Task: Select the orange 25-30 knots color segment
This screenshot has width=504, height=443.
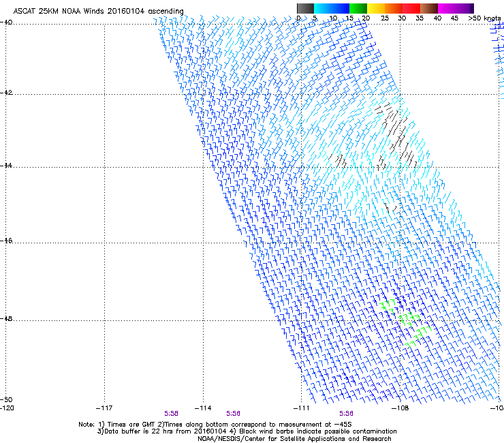Action: (394, 8)
